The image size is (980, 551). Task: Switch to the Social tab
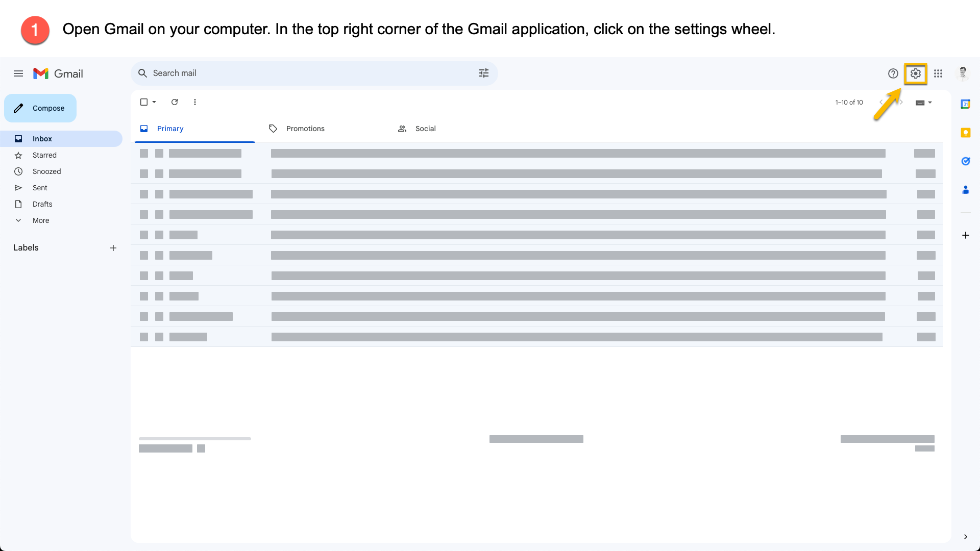(x=425, y=129)
